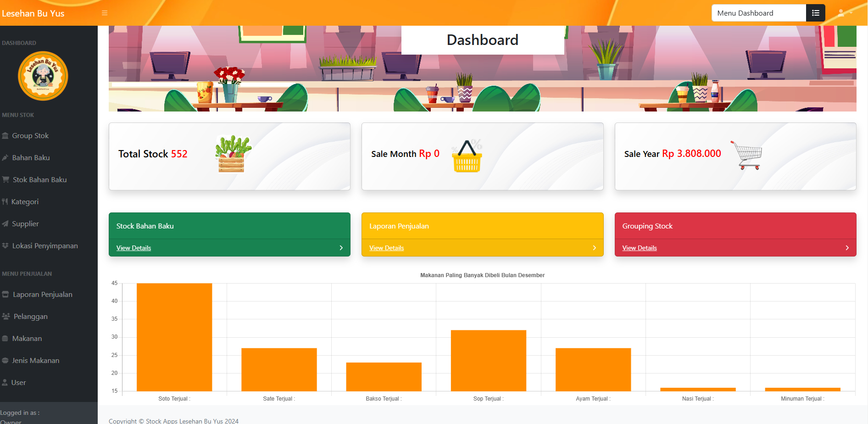Click the Lesehan Bu Yus round logo

pyautogui.click(x=43, y=76)
